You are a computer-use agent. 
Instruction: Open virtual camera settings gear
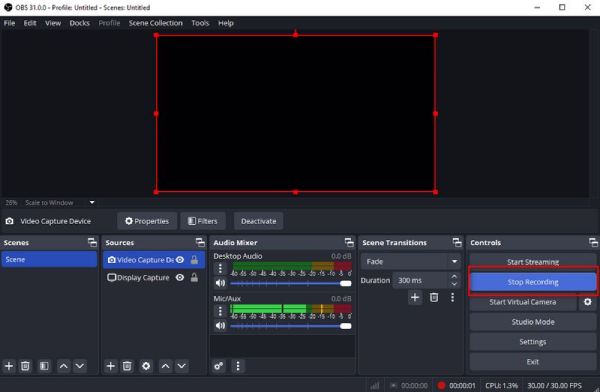pos(588,302)
